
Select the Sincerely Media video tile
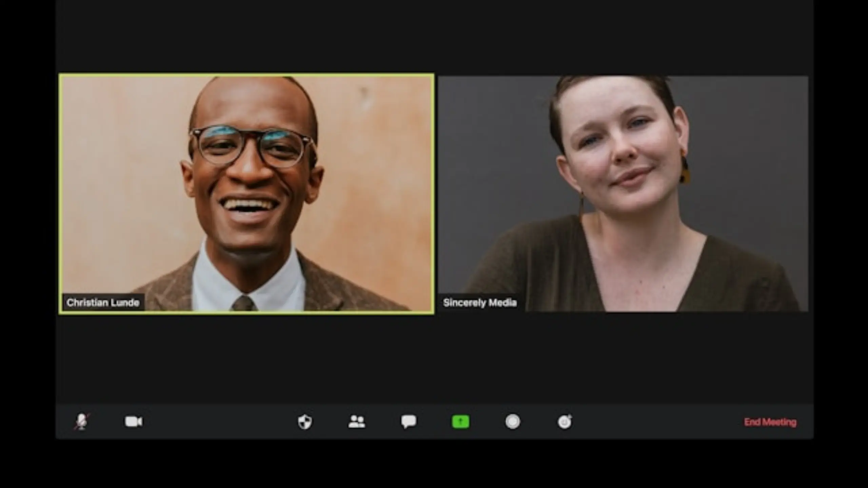pyautogui.click(x=623, y=194)
